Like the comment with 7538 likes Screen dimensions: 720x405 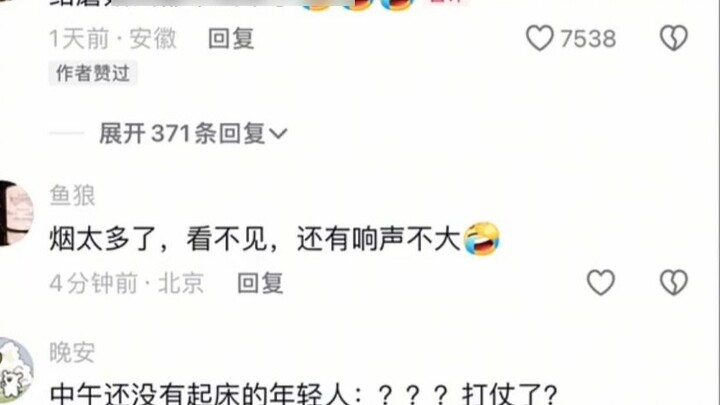click(x=540, y=38)
